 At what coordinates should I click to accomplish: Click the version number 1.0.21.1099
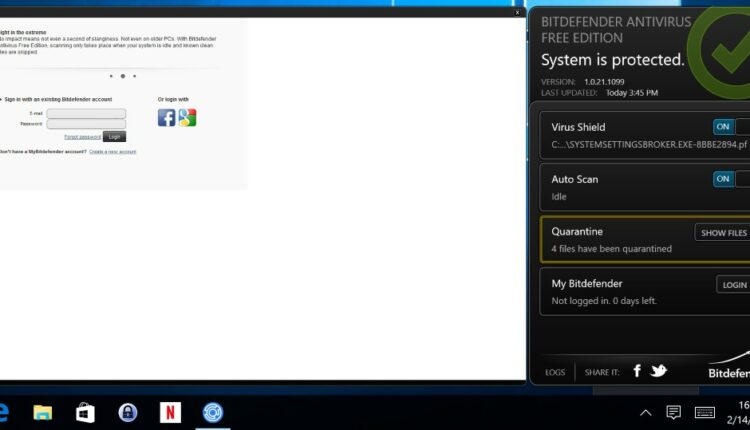(604, 82)
